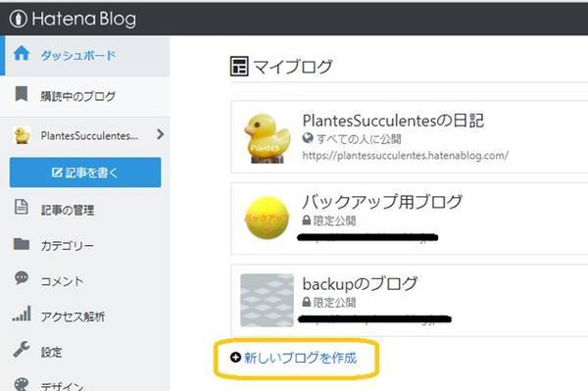Click 限定公開 under バックアップ用ブログ
The image size is (588, 391).
(x=334, y=220)
